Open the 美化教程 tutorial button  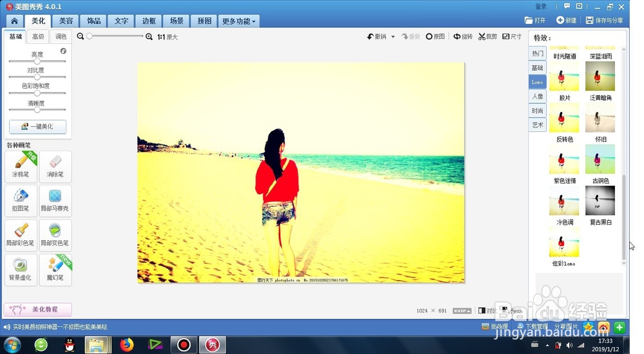click(x=38, y=309)
